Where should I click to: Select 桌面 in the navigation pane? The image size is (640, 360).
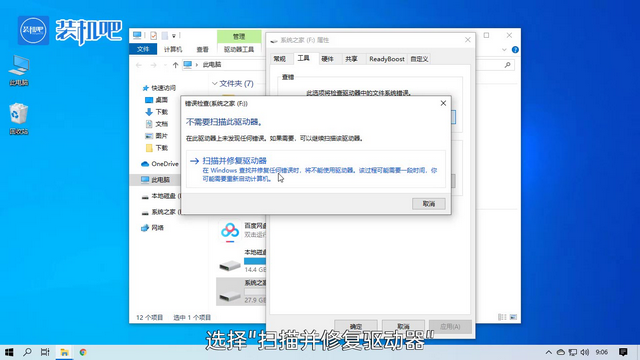(x=156, y=100)
